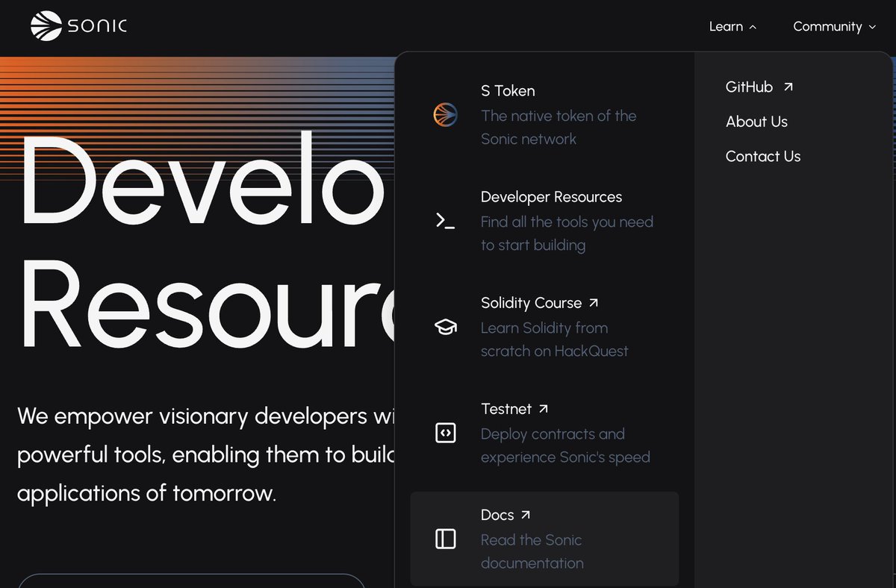
Task: Click the Sonic logo in the header
Action: [x=78, y=26]
